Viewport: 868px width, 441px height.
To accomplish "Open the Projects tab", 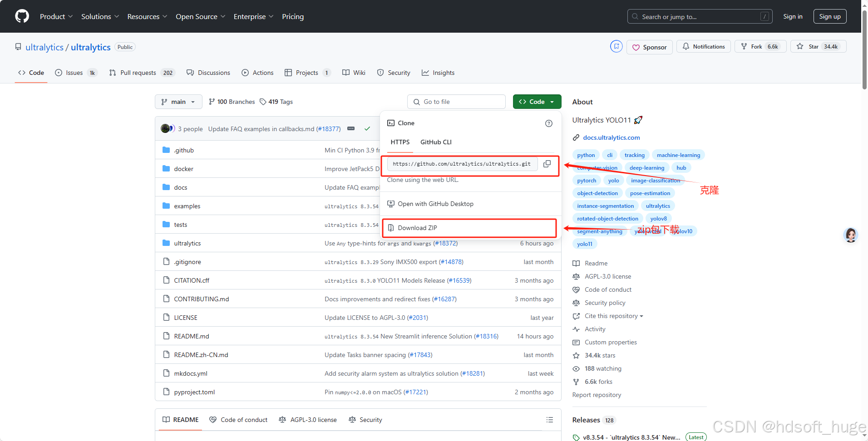I will [x=308, y=73].
